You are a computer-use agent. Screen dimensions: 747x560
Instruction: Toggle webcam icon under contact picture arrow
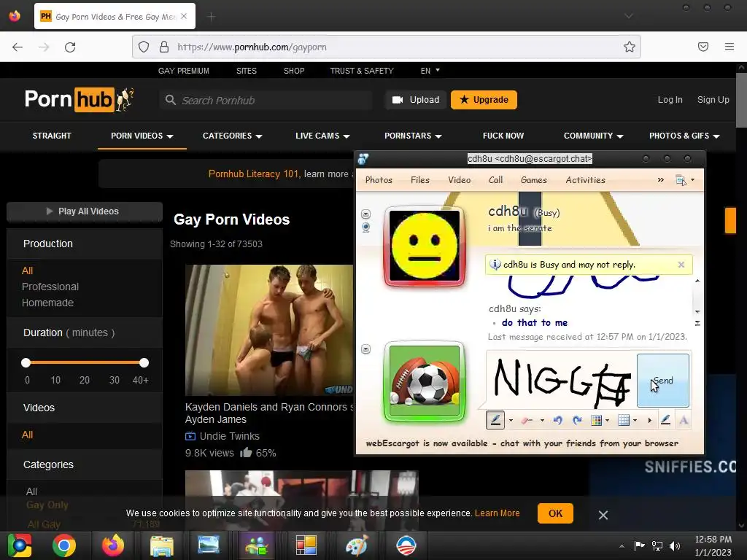click(366, 227)
